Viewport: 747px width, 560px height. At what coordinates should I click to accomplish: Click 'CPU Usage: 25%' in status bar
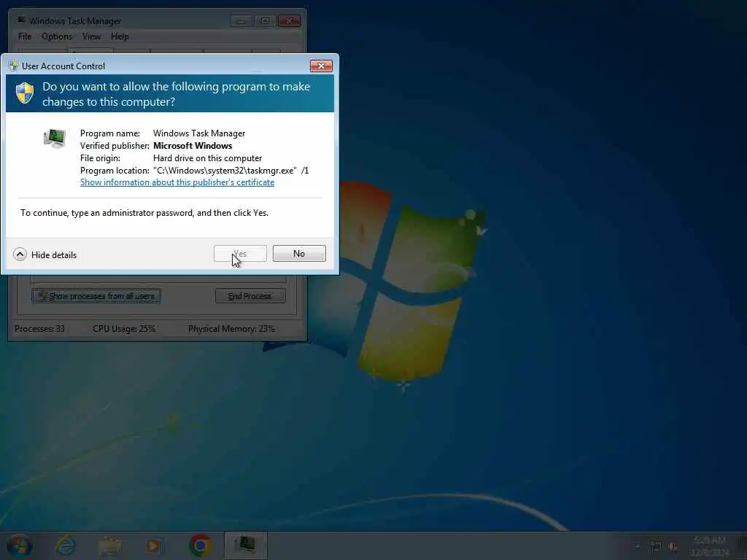point(124,329)
